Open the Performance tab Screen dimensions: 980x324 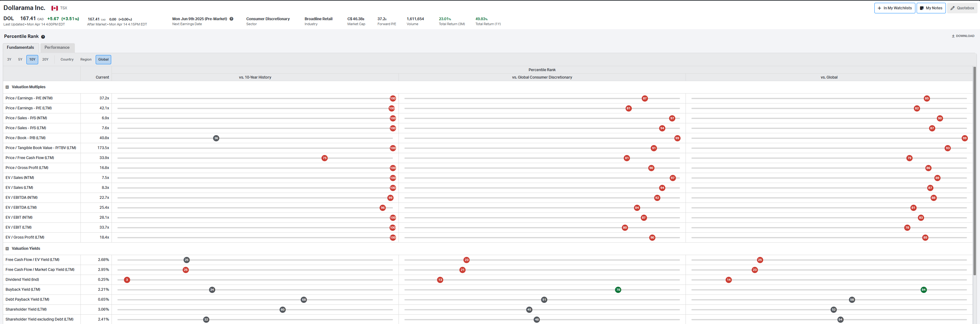[57, 48]
